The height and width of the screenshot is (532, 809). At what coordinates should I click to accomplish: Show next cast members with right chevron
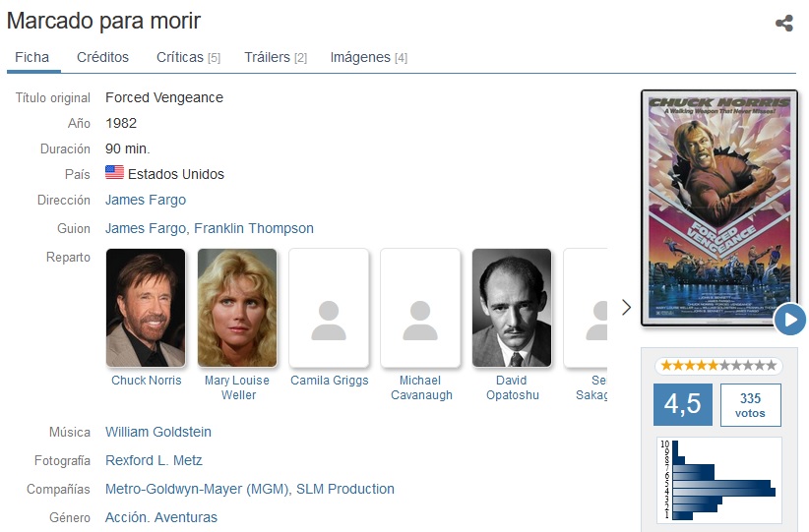(626, 307)
